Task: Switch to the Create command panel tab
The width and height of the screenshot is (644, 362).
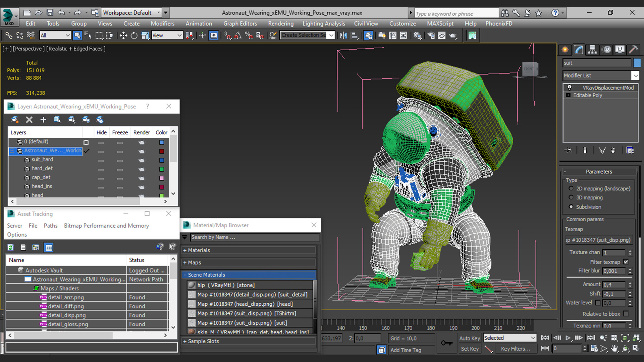Action: [x=565, y=50]
